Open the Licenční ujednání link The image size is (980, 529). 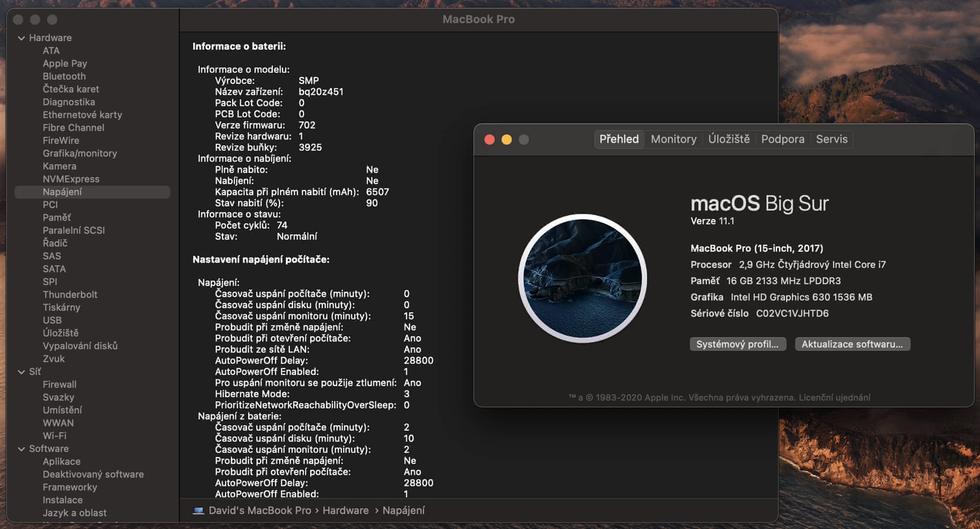[x=834, y=398]
